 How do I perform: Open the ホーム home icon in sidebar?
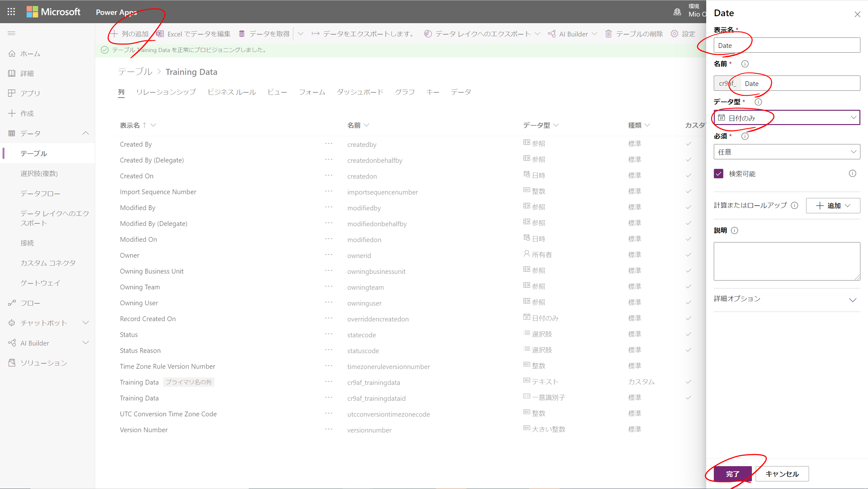click(12, 54)
